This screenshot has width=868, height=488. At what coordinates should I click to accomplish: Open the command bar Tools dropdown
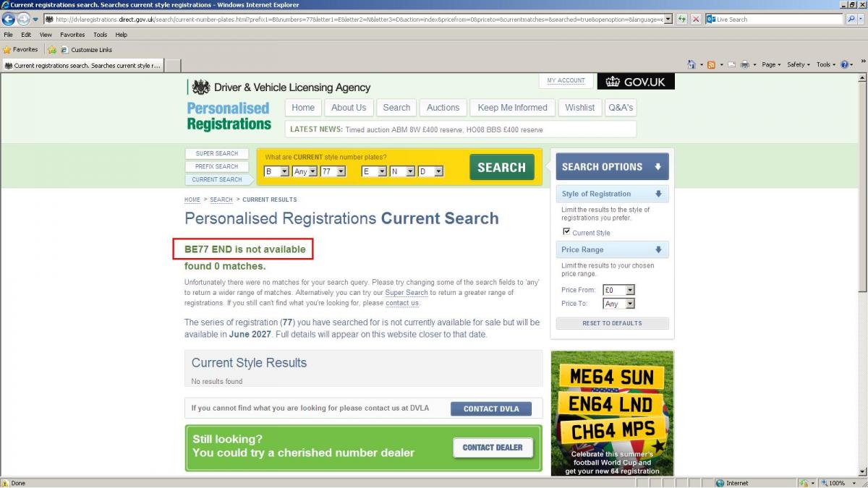click(826, 64)
